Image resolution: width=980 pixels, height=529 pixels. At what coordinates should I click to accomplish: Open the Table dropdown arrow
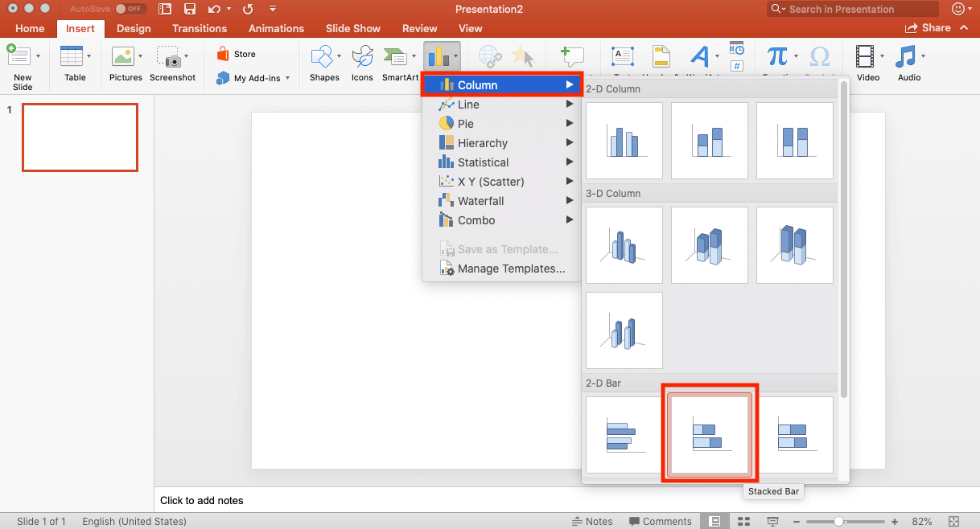(89, 56)
